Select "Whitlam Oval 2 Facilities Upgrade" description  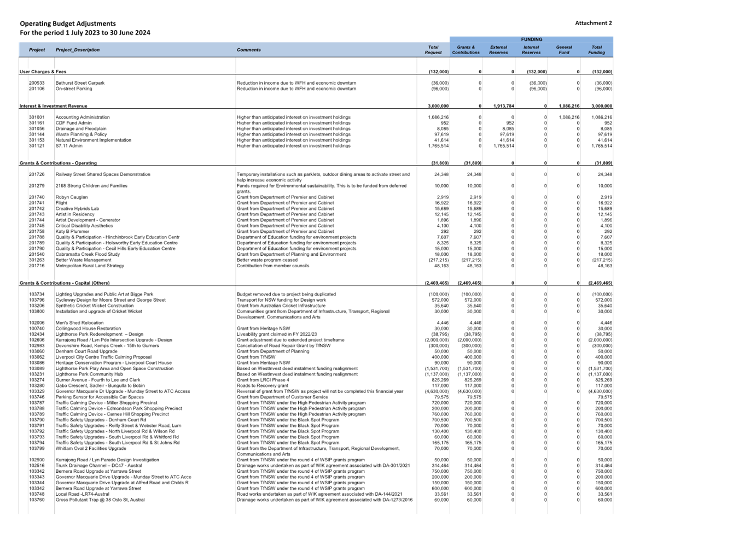[x=91, y=449]
